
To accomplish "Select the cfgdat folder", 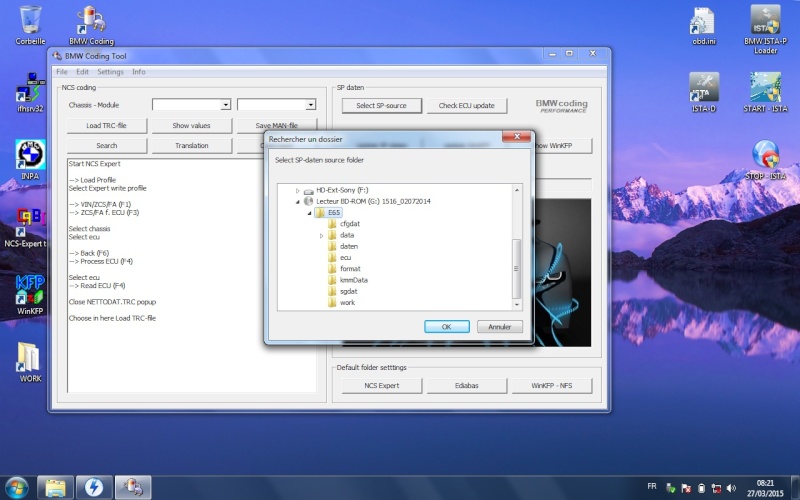I will [x=349, y=223].
